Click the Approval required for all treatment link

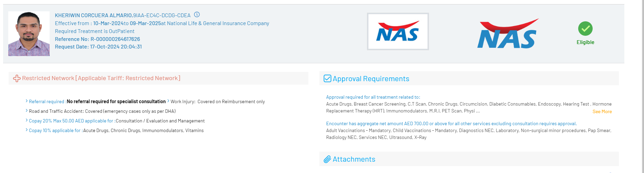(x=373, y=97)
